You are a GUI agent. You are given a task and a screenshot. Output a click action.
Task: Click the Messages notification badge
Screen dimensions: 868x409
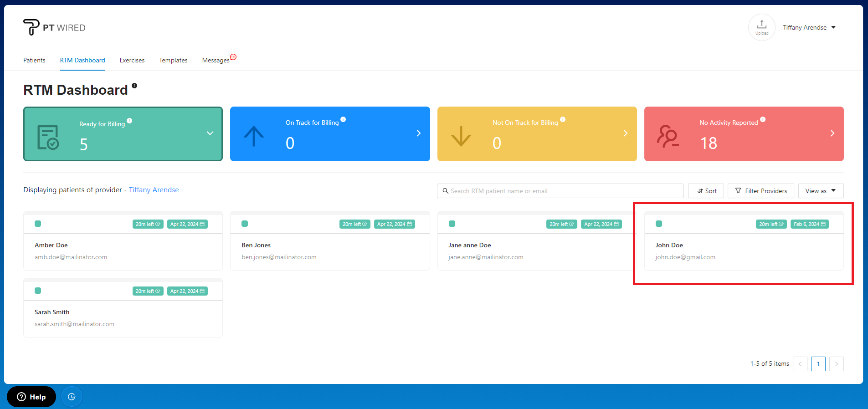[233, 57]
